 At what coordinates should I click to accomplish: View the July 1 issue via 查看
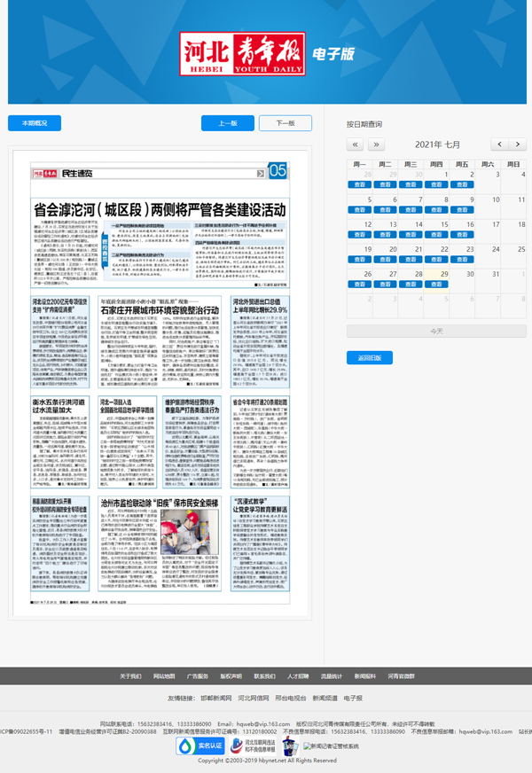[435, 184]
